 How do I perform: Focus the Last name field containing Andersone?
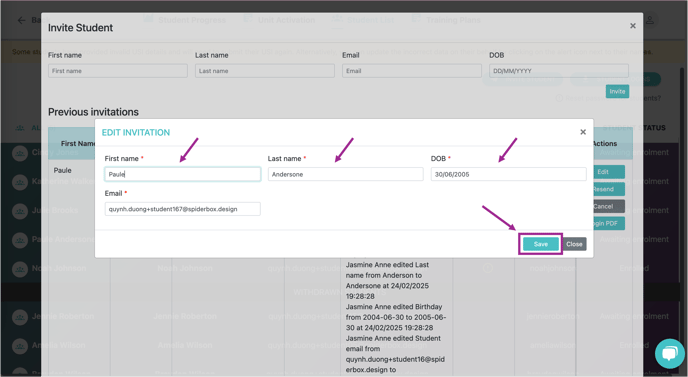(346, 174)
